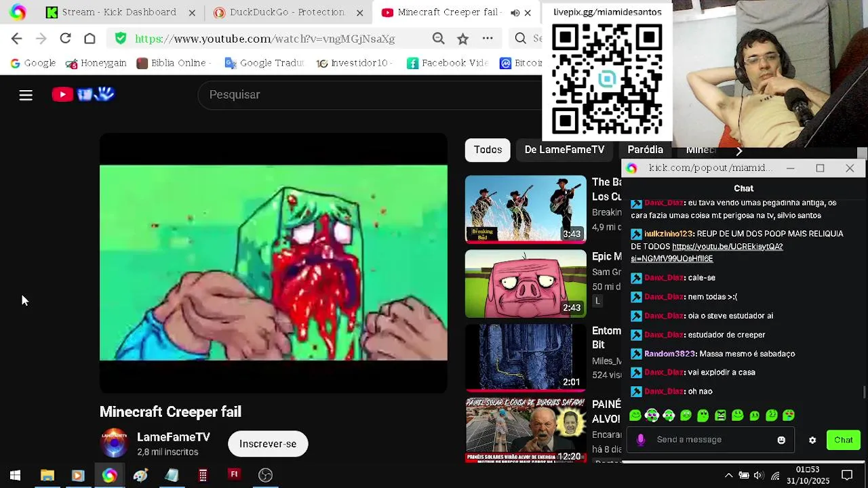Open the pink pig 2:43 video thumbnail
This screenshot has width=868, height=488.
(x=526, y=283)
